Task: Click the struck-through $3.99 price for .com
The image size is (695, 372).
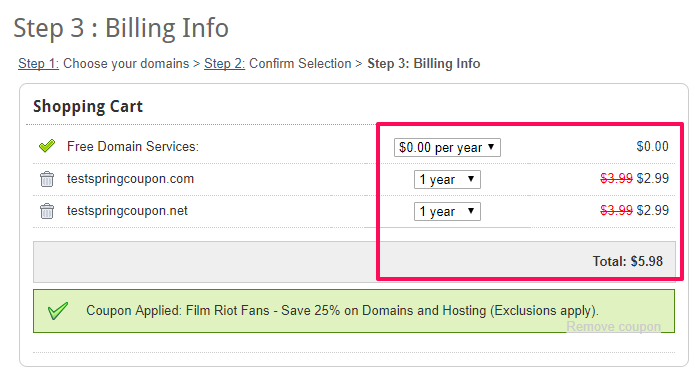Action: pos(616,178)
